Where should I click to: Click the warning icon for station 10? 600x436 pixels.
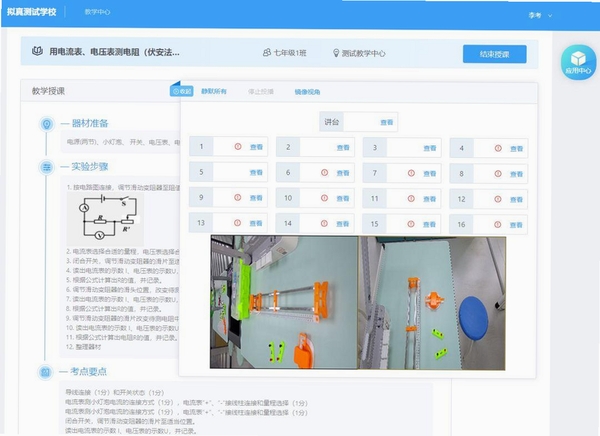point(324,198)
